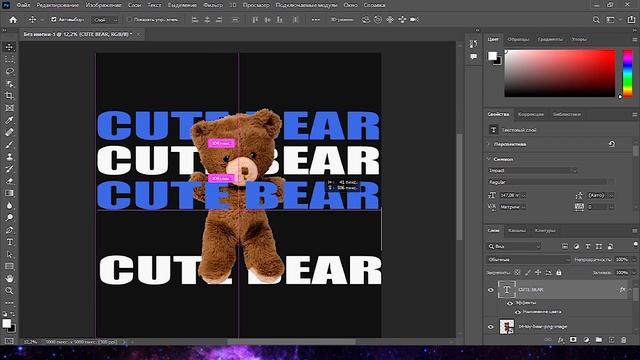Lock transparent pixels toggle
The height and width of the screenshot is (360, 640).
click(x=517, y=273)
